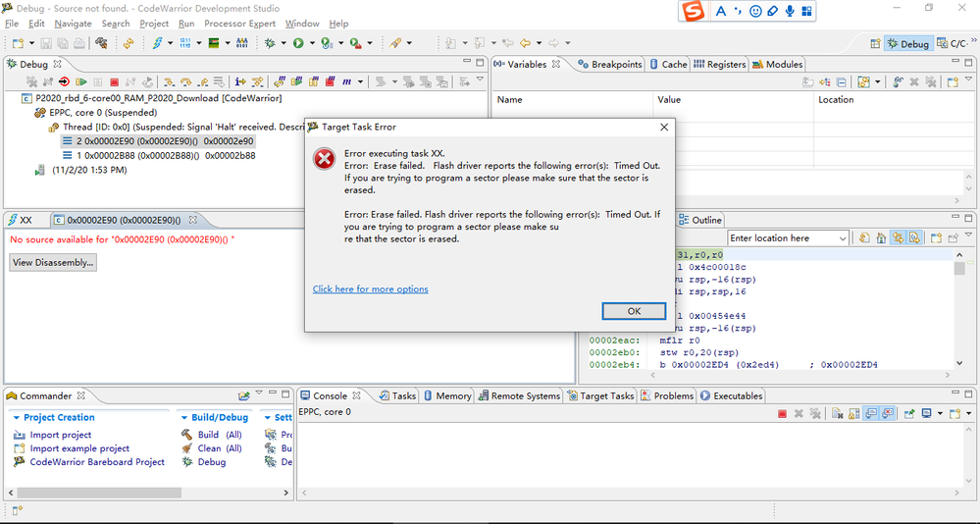Collapse the Project Creation section
The image size is (980, 524).
(x=17, y=417)
